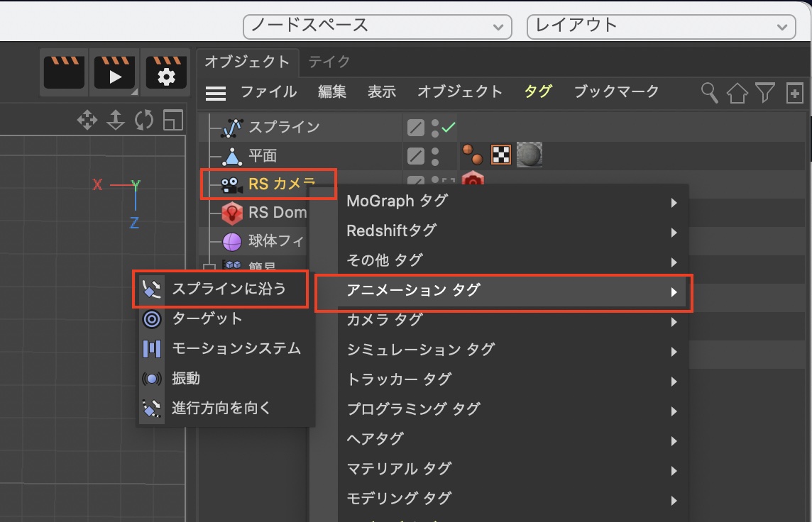812x522 pixels.
Task: Toggle the green checkmark on スプライン
Action: coord(449,128)
